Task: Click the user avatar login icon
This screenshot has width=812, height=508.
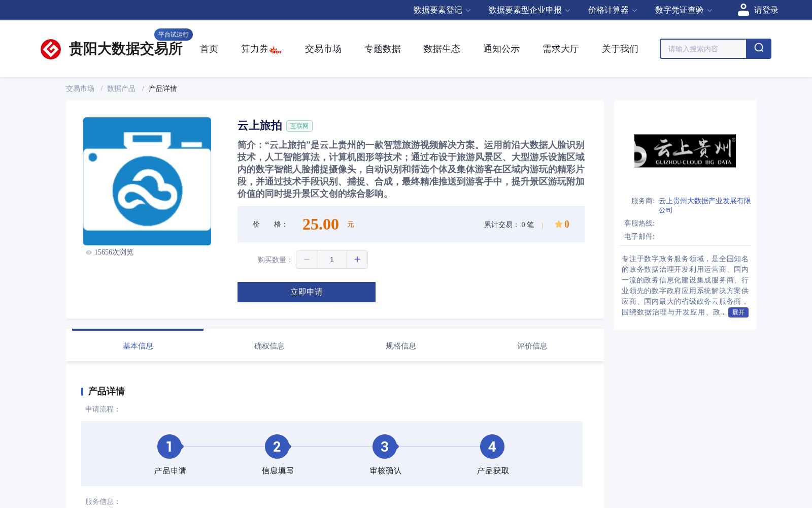Action: (743, 10)
